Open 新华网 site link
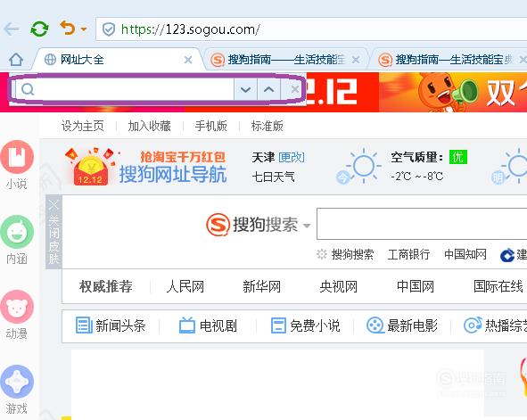The width and height of the screenshot is (527, 420). pyautogui.click(x=262, y=287)
